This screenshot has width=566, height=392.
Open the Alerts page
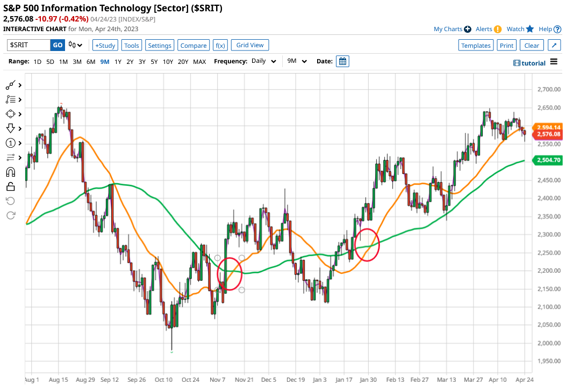484,29
